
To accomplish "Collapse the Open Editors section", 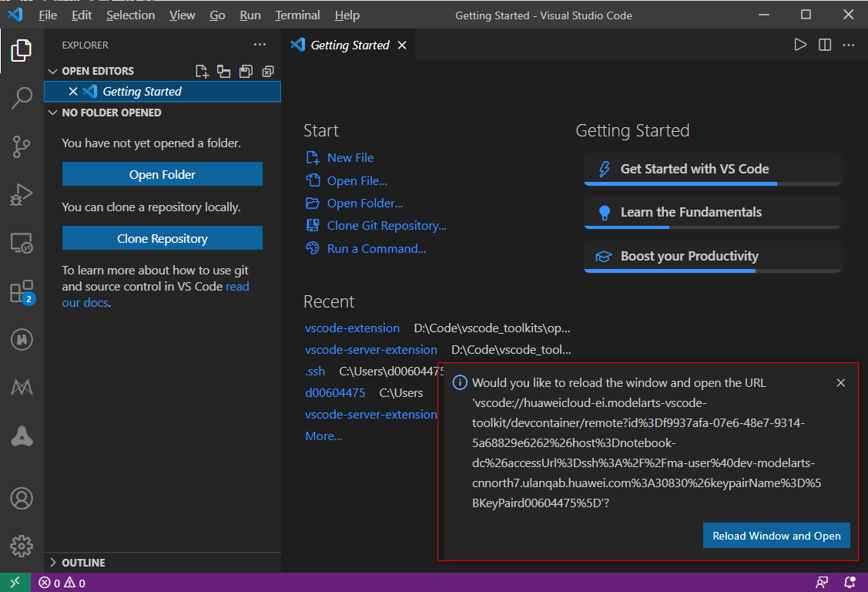I will (53, 72).
